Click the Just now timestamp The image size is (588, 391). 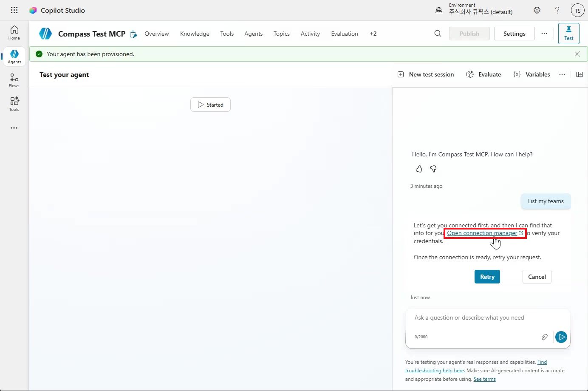coord(420,297)
